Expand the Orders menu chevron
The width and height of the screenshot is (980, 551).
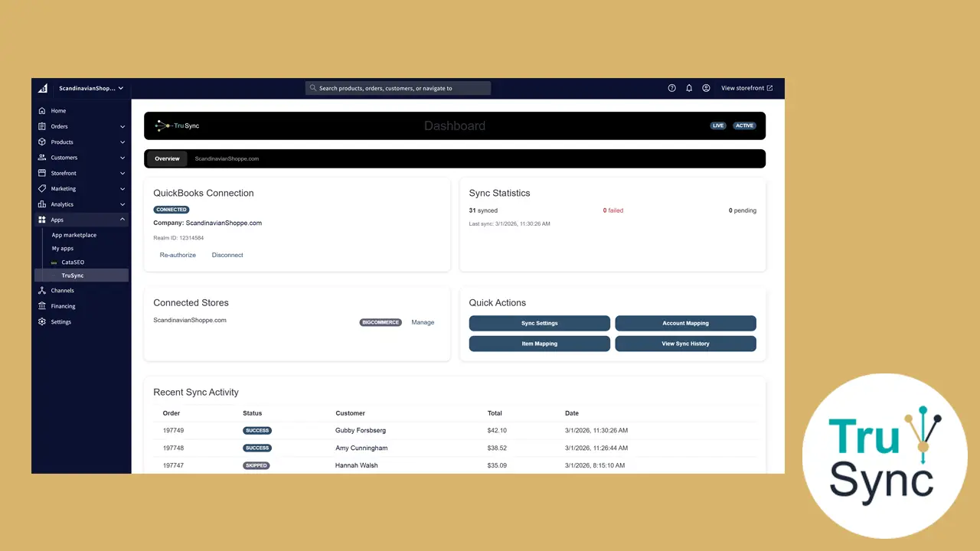coord(122,126)
